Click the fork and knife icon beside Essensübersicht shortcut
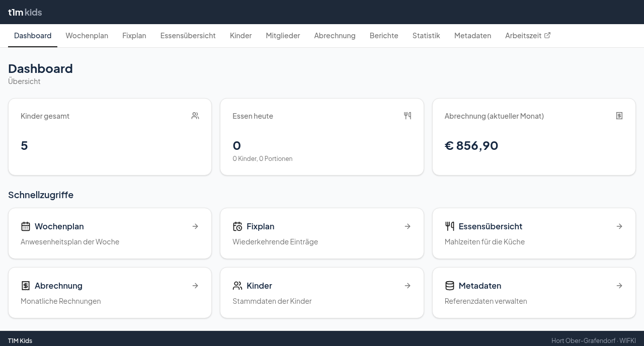 click(450, 226)
